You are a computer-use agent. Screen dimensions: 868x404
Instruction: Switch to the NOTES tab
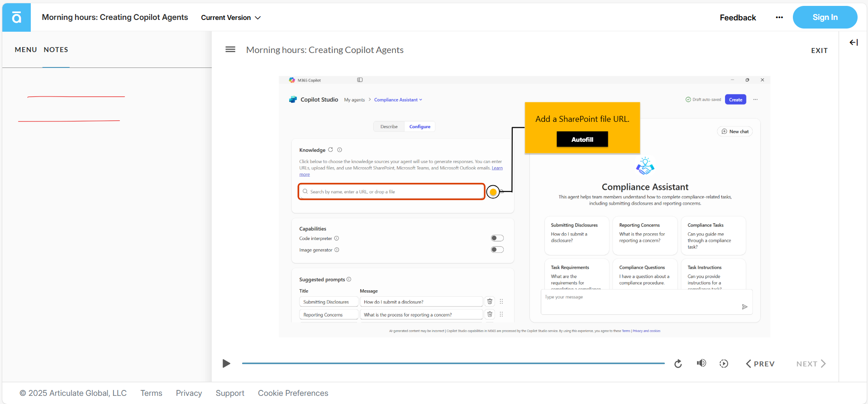[x=56, y=50]
